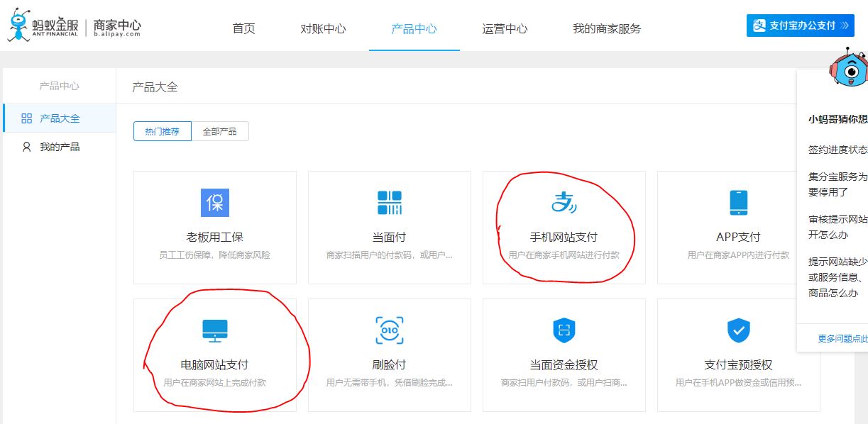The height and width of the screenshot is (424, 868).
Task: Click the 电脑网站支付 monitor icon
Action: coord(214,330)
